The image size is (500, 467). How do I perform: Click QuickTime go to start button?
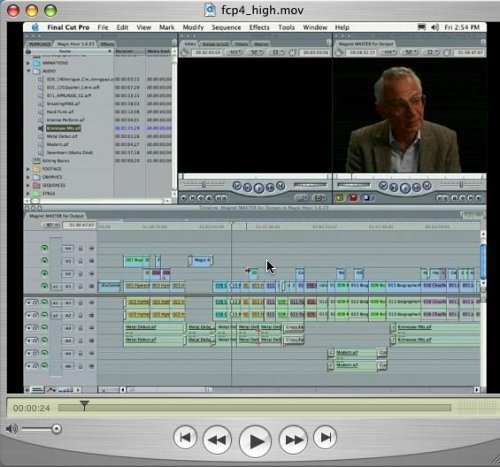[x=185, y=437]
